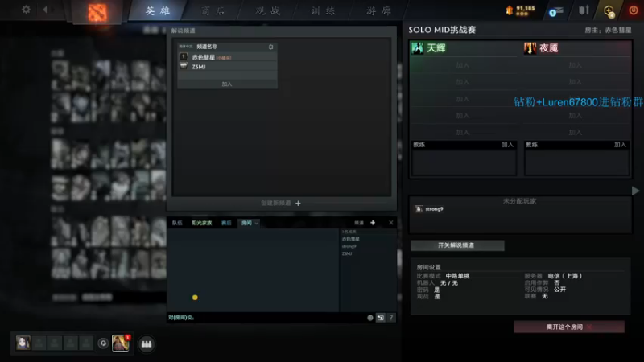Add a chat channel with plus icon
Image resolution: width=644 pixels, height=362 pixels.
pyautogui.click(x=373, y=223)
